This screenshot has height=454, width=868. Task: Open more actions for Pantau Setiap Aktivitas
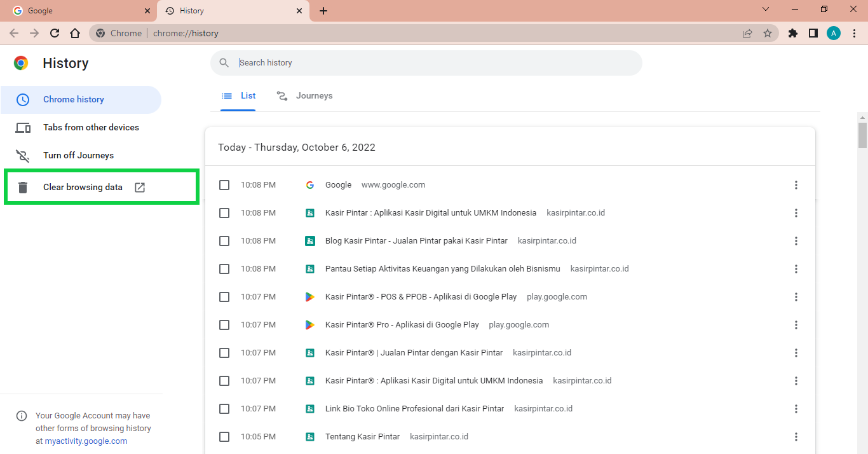(x=796, y=269)
